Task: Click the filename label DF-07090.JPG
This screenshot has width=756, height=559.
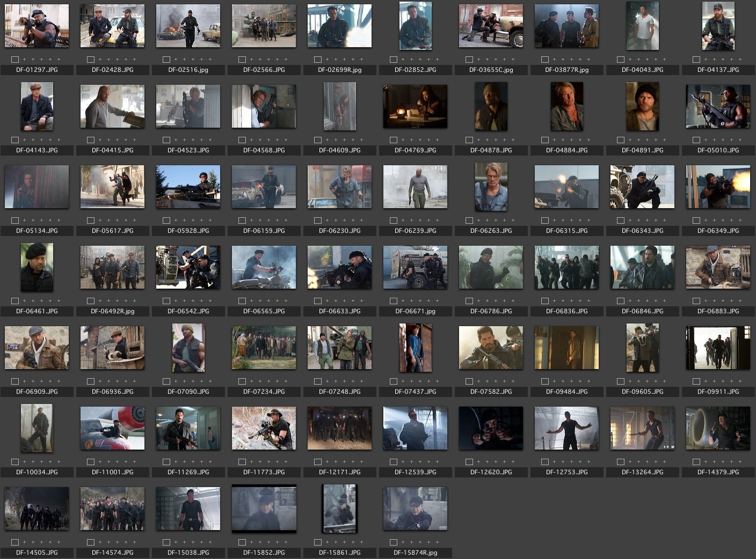Action: click(x=188, y=392)
